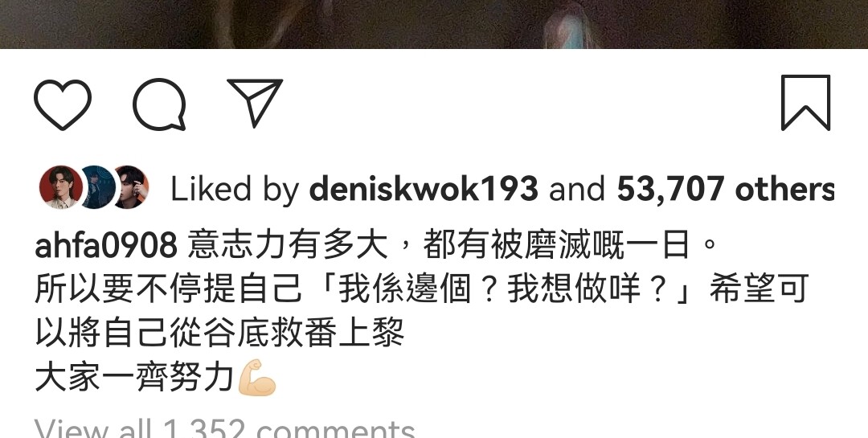Tap the heart like icon
The height and width of the screenshot is (438, 868).
coord(63,104)
